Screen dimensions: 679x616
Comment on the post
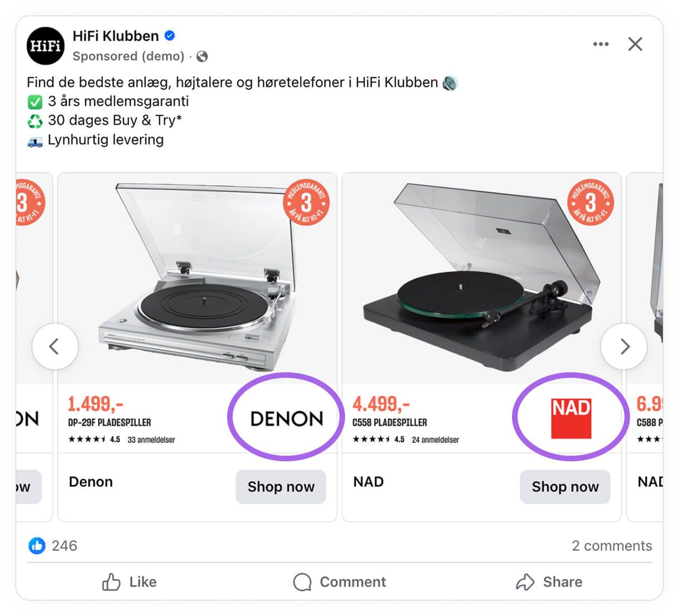click(x=339, y=582)
